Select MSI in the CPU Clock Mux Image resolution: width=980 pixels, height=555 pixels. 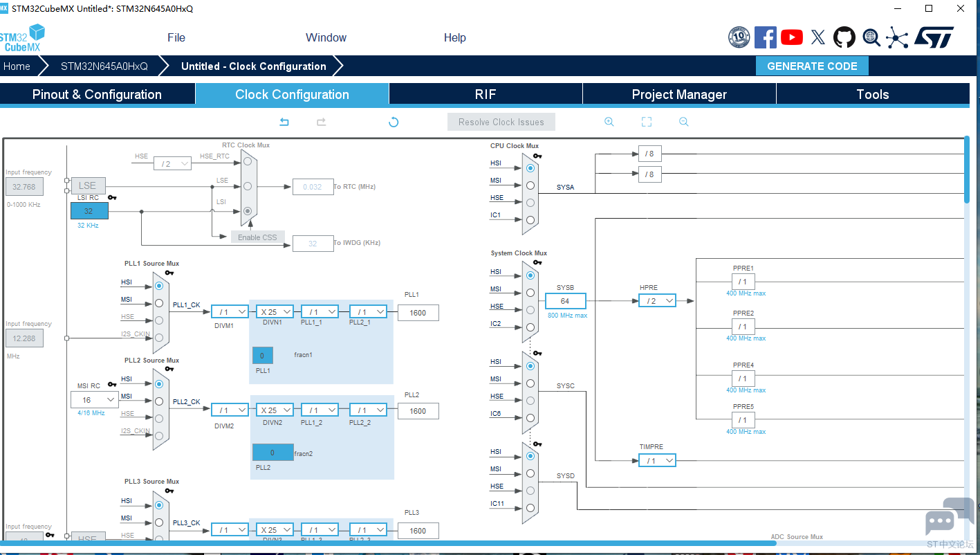pos(530,185)
